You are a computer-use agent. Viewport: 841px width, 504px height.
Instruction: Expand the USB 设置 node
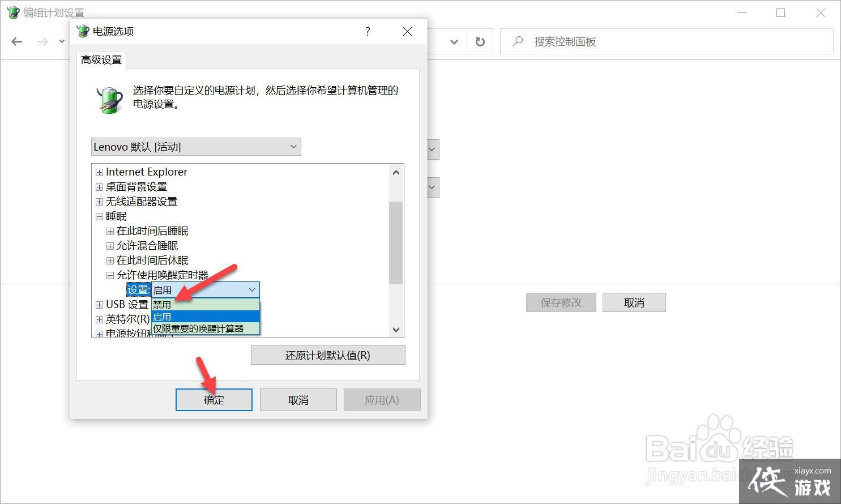[x=99, y=305]
